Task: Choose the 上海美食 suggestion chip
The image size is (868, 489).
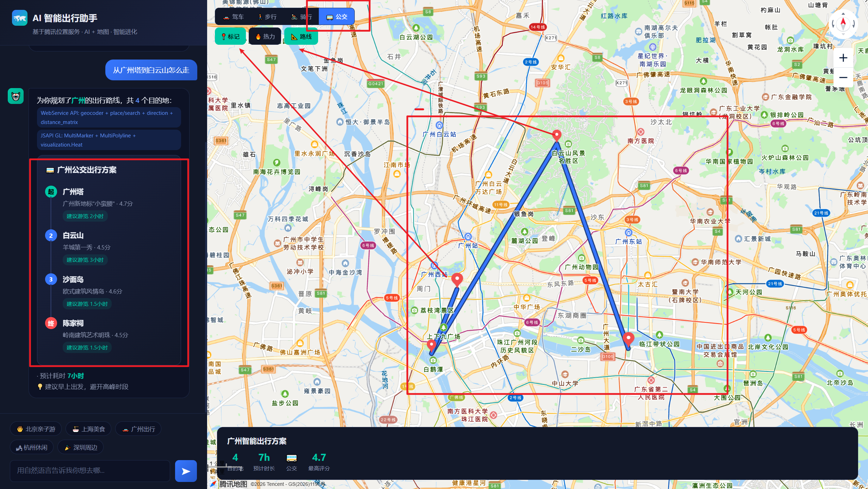Action: (88, 429)
